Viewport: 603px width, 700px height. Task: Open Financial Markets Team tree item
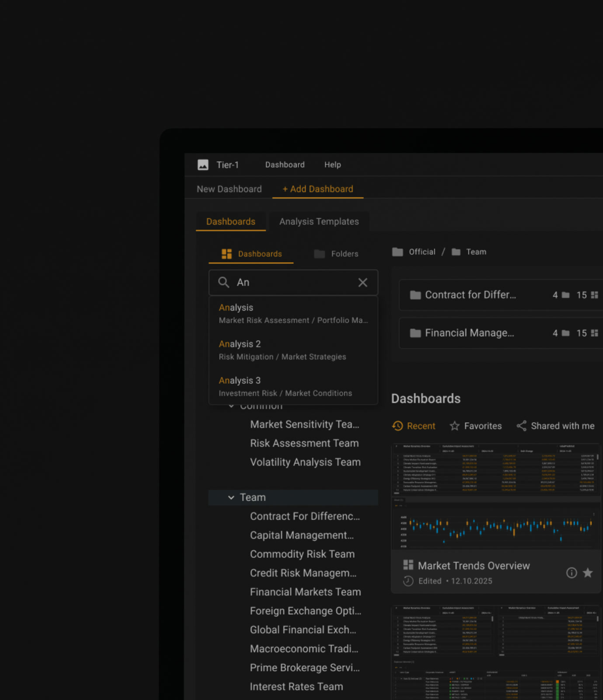[305, 592]
